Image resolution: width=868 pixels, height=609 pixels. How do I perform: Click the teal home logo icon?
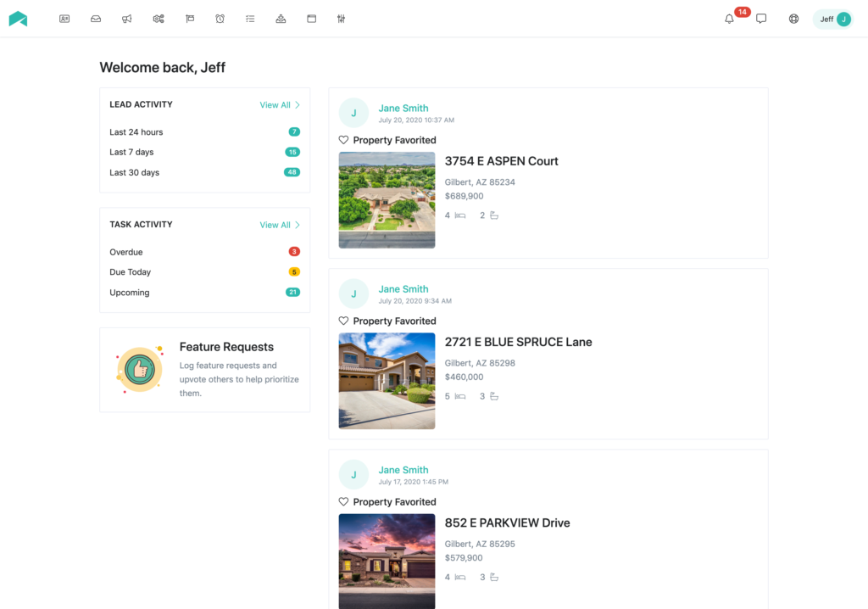pyautogui.click(x=18, y=19)
